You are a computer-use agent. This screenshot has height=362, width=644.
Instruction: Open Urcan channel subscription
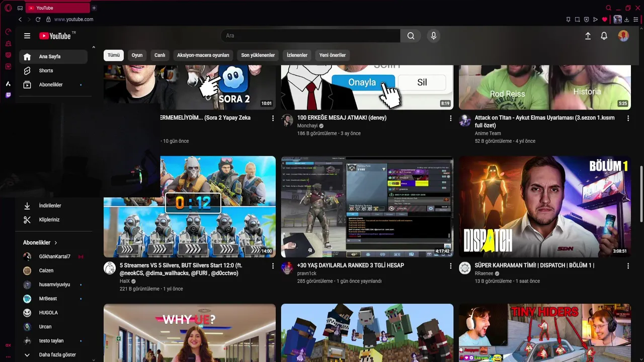[x=53, y=327]
